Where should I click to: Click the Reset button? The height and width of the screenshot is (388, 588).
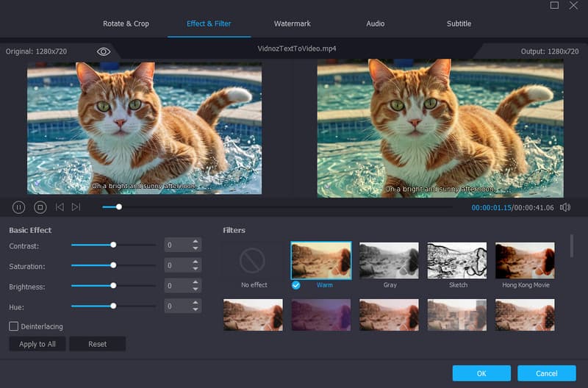97,344
